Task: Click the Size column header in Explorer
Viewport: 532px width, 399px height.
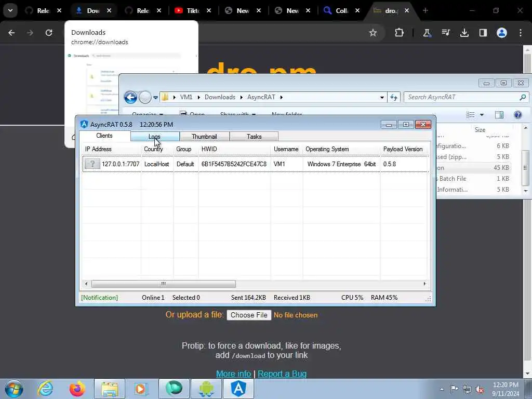Action: click(x=480, y=129)
